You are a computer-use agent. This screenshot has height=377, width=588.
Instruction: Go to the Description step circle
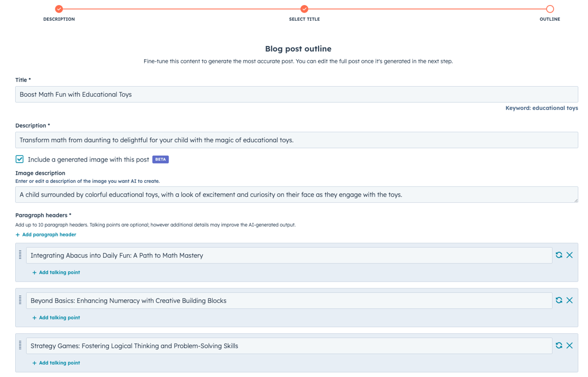coord(59,9)
